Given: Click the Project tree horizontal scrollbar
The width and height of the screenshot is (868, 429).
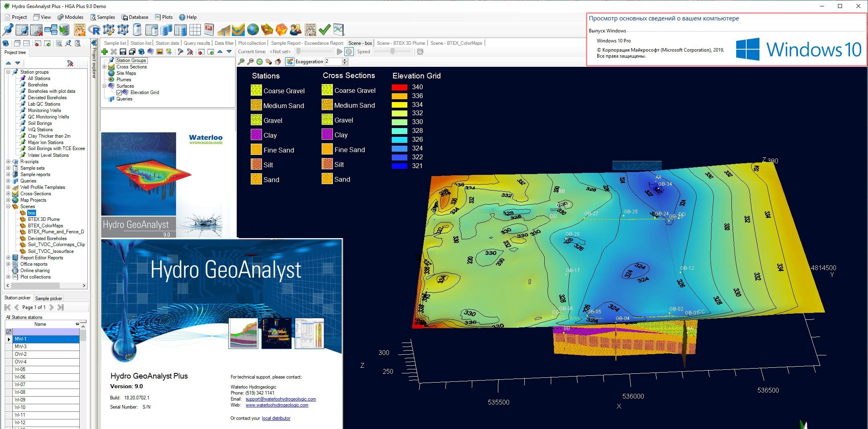Looking at the screenshot, I should (x=46, y=285).
